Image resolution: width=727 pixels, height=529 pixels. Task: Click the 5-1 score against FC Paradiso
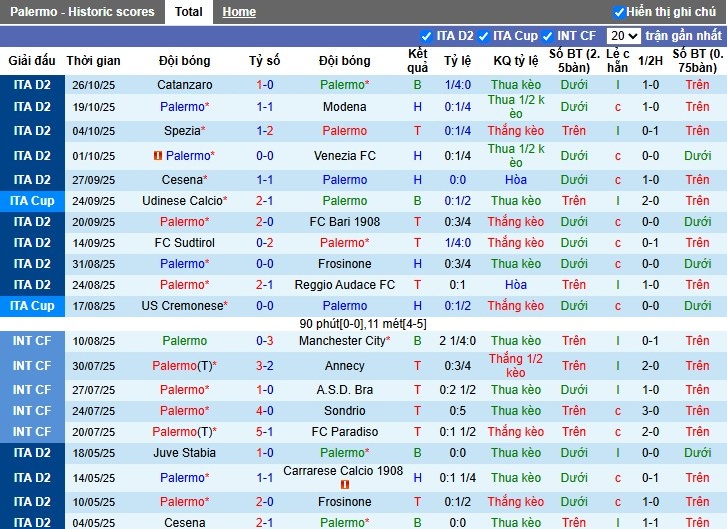pos(265,432)
